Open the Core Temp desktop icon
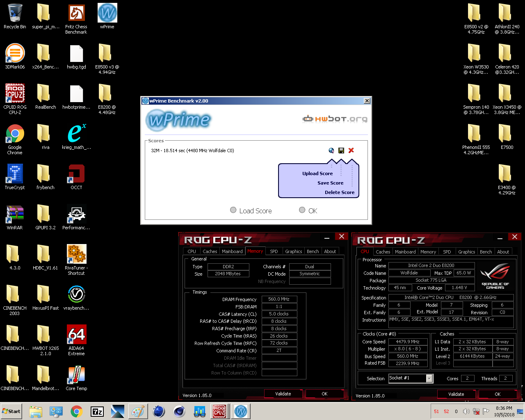Viewport: 525px width, 420px height. (76, 378)
